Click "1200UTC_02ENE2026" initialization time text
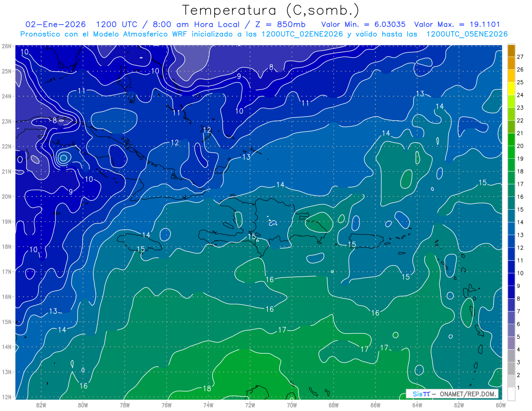Viewport: 532px width, 411px height. (x=302, y=34)
